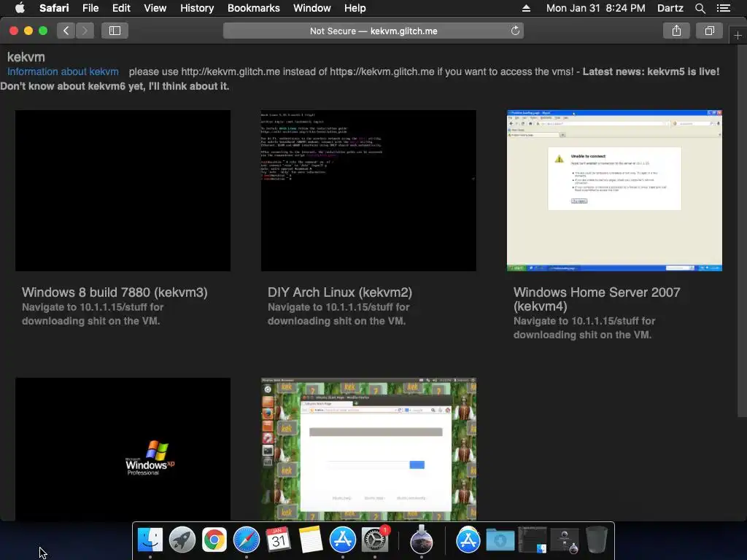Image resolution: width=747 pixels, height=560 pixels.
Task: Open the Ubuntu Firefox desktop thumbnail
Action: (368, 449)
